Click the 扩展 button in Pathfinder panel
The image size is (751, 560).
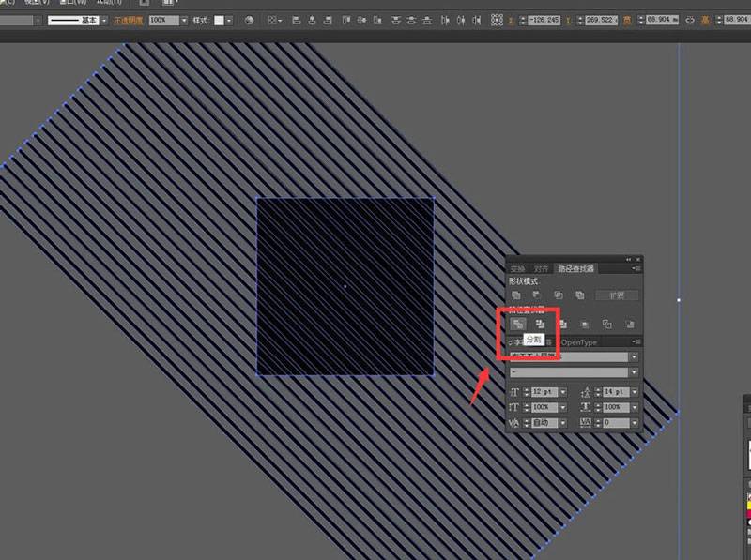tap(616, 295)
